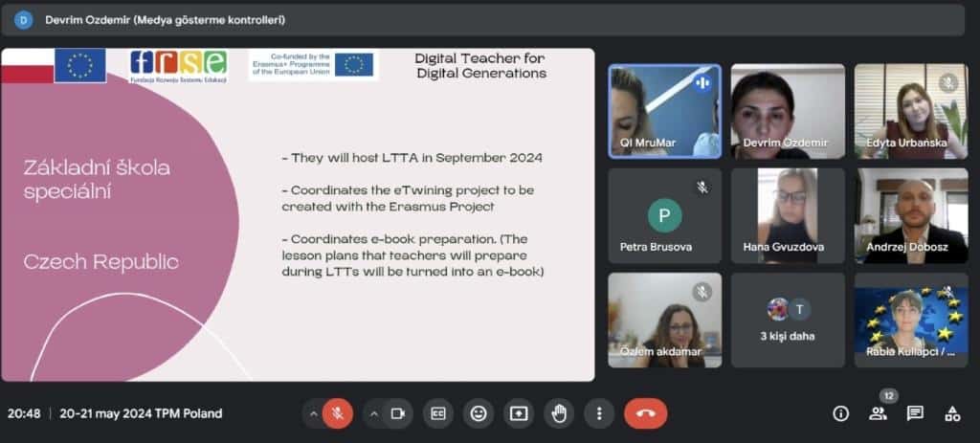The width and height of the screenshot is (980, 443).
Task: Show the participants list panel
Action: (878, 413)
